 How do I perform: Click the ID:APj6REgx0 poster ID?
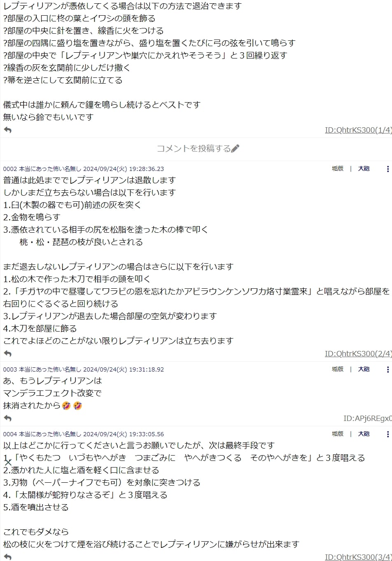click(x=368, y=418)
